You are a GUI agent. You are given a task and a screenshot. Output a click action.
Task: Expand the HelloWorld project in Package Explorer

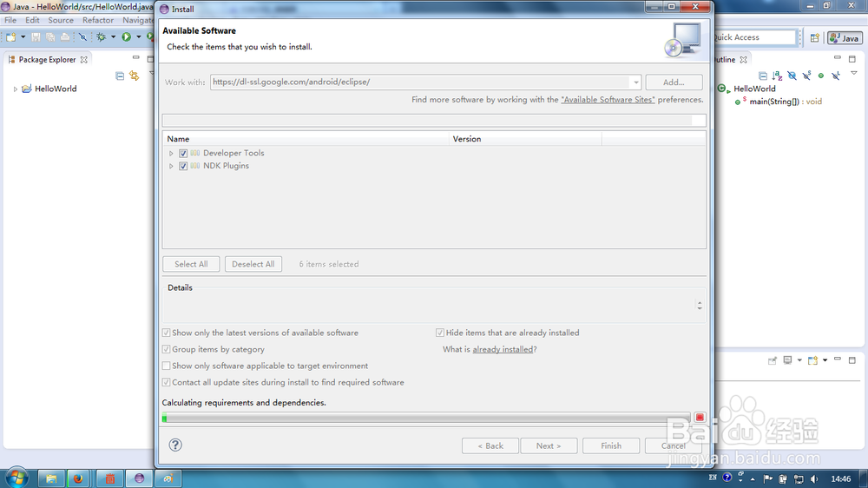tap(15, 89)
